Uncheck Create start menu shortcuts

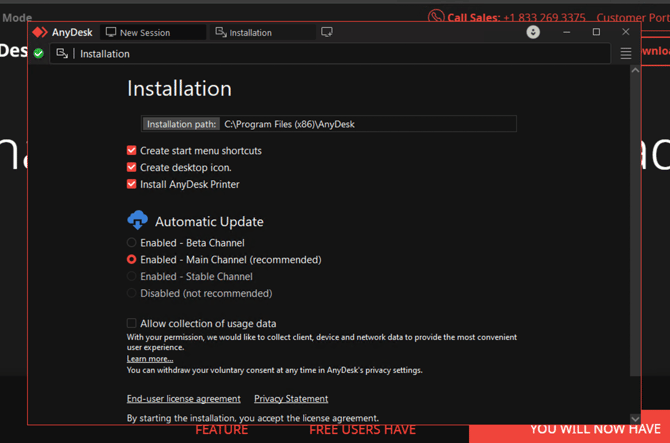132,150
